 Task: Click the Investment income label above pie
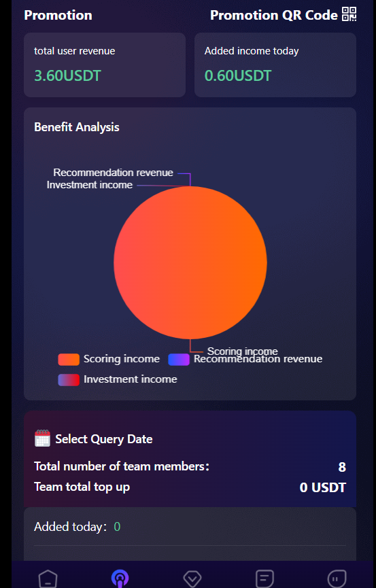(x=90, y=185)
